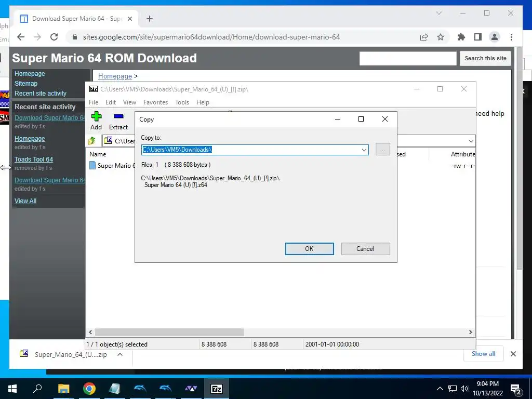The image size is (532, 399).
Task: Open volume control in system tray
Action: pos(464,389)
